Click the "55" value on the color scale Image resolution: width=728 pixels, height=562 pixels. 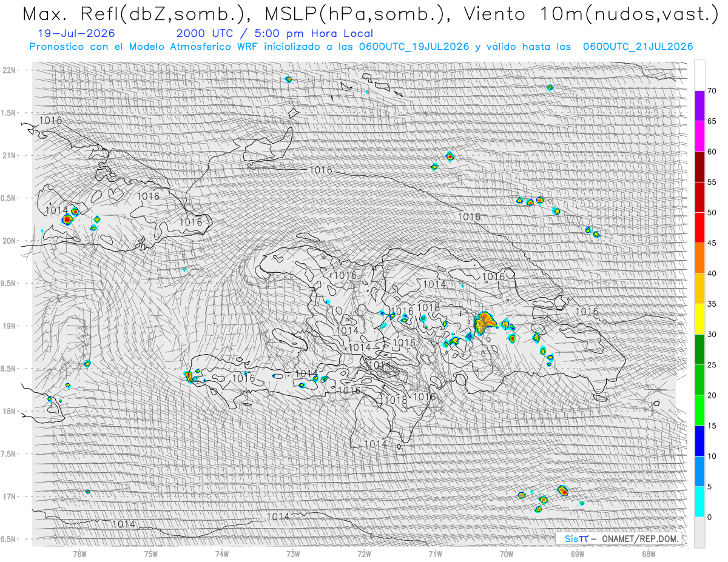[713, 182]
